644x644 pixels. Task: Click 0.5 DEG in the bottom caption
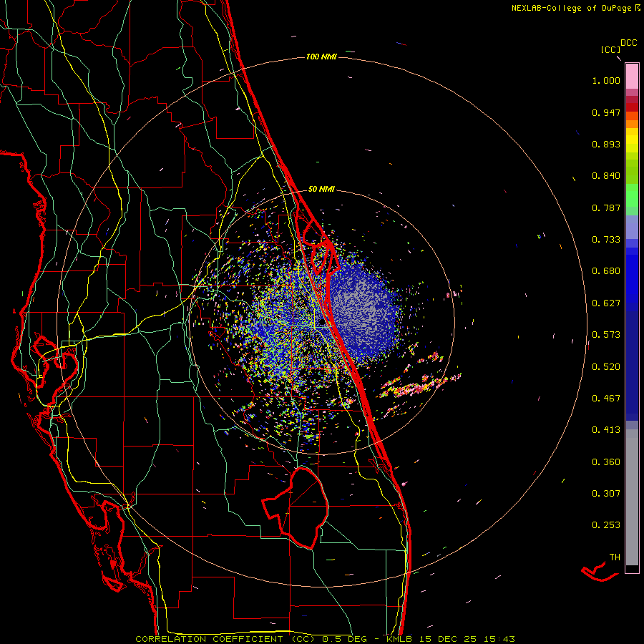tap(346, 639)
